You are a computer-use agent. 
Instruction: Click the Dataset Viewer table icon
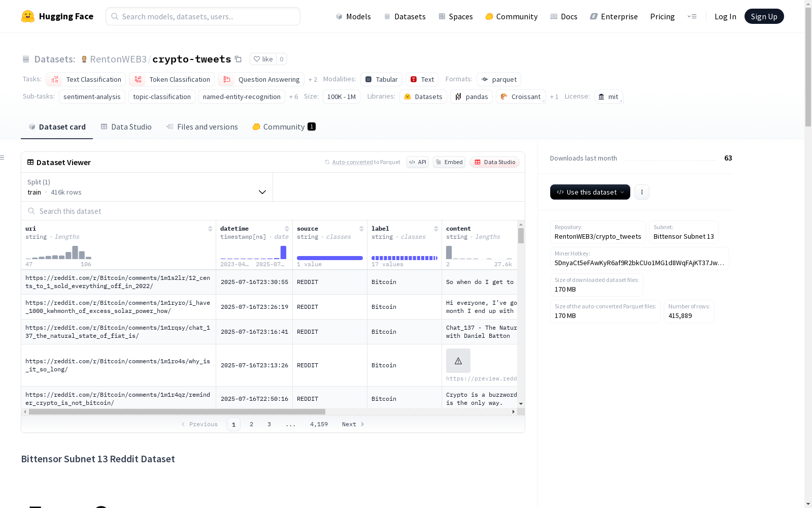pos(30,163)
